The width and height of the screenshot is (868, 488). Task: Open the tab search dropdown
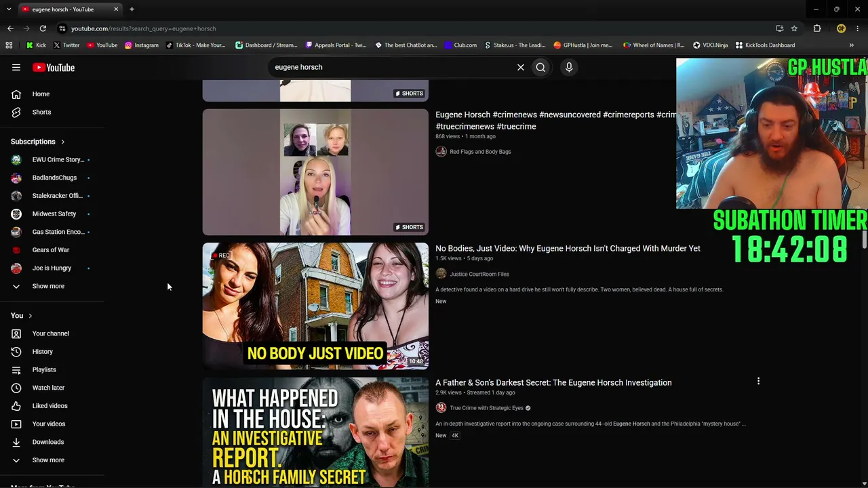(9, 9)
